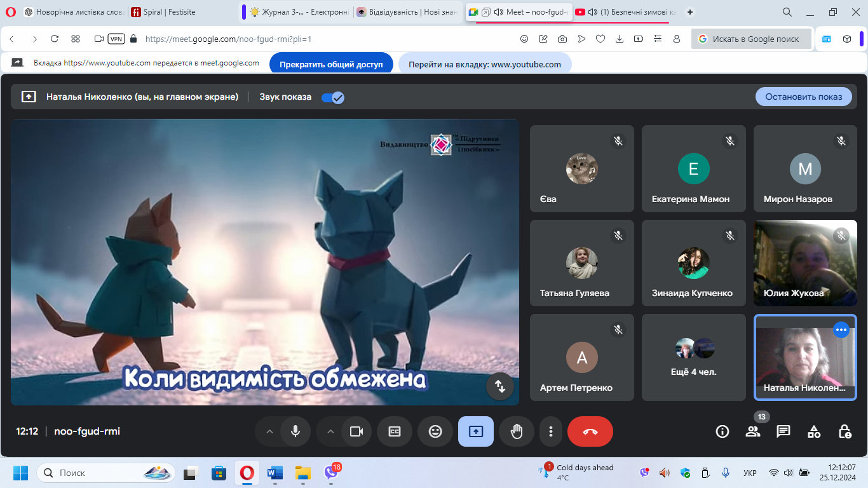Open File Explorer from taskbar
The image size is (868, 488).
303,473
